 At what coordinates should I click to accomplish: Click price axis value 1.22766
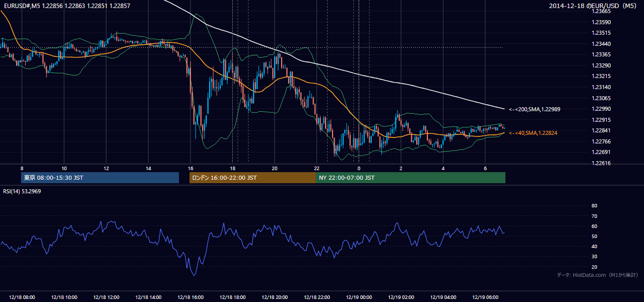[601, 141]
